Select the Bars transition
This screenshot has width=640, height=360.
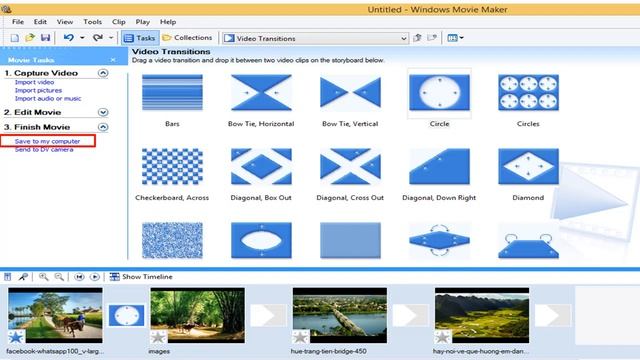coord(172,93)
